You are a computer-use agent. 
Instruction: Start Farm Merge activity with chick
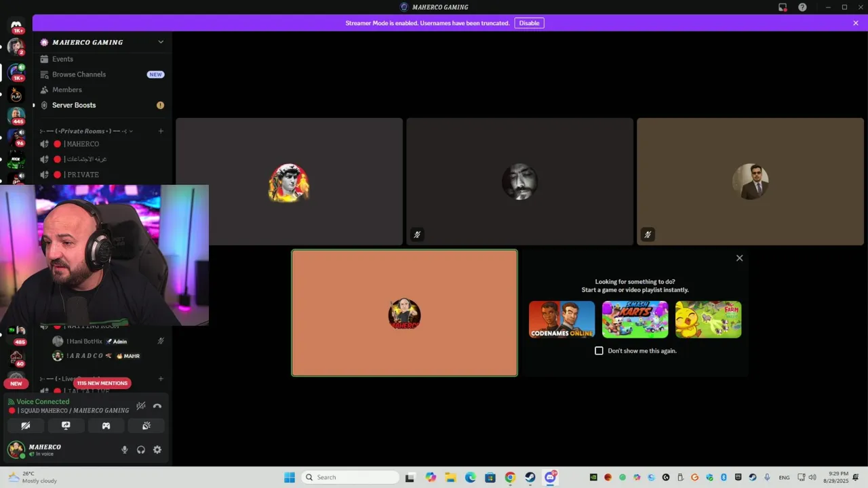pos(708,319)
